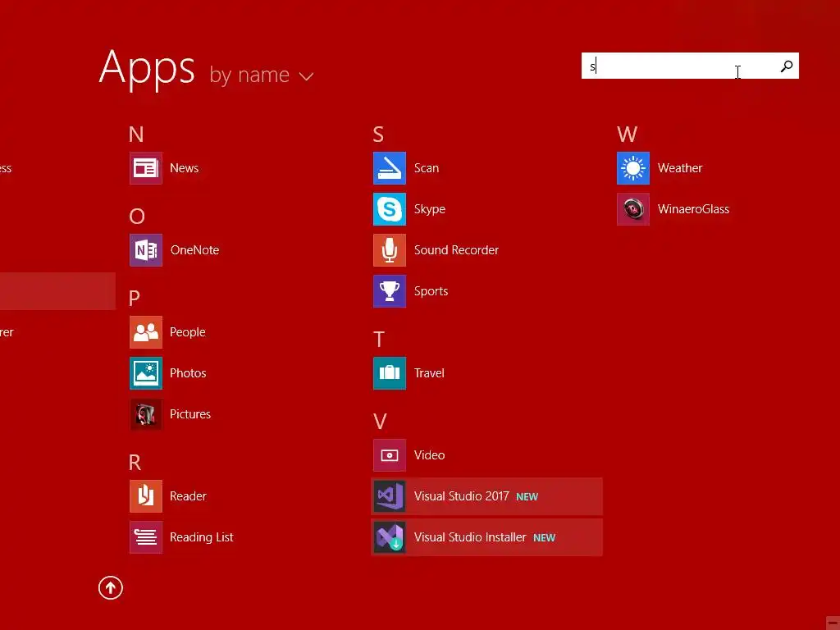The width and height of the screenshot is (840, 630).
Task: Click the Reading List label text
Action: [202, 537]
